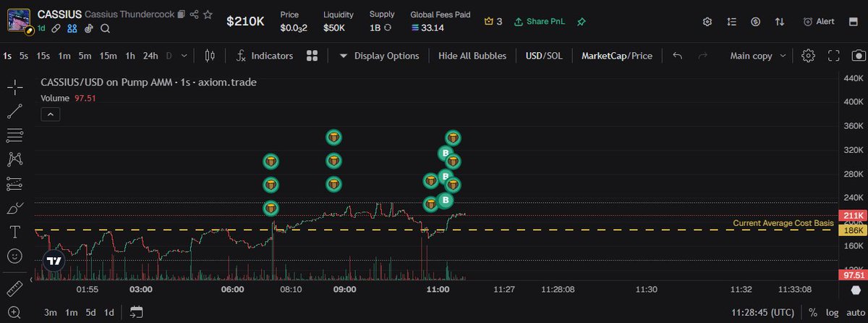This screenshot has height=323, width=868.
Task: Open go-to-date calendar icon
Action: pyautogui.click(x=137, y=312)
